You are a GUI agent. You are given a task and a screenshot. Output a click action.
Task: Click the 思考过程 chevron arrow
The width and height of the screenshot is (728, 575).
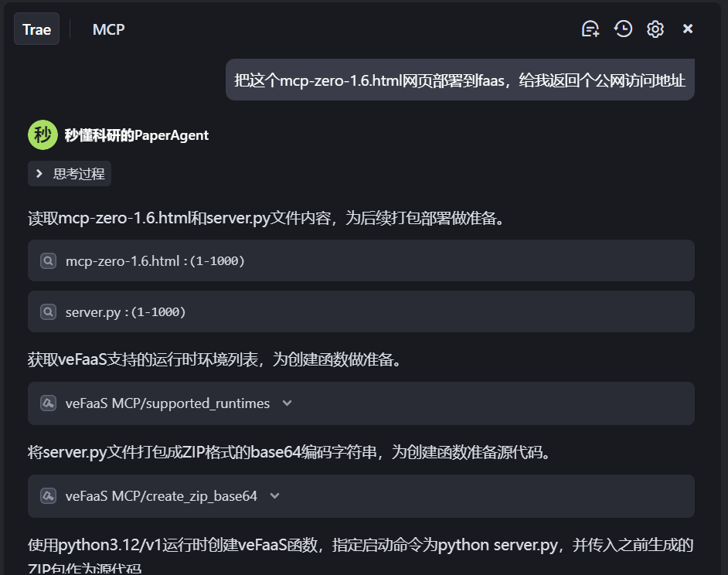39,174
